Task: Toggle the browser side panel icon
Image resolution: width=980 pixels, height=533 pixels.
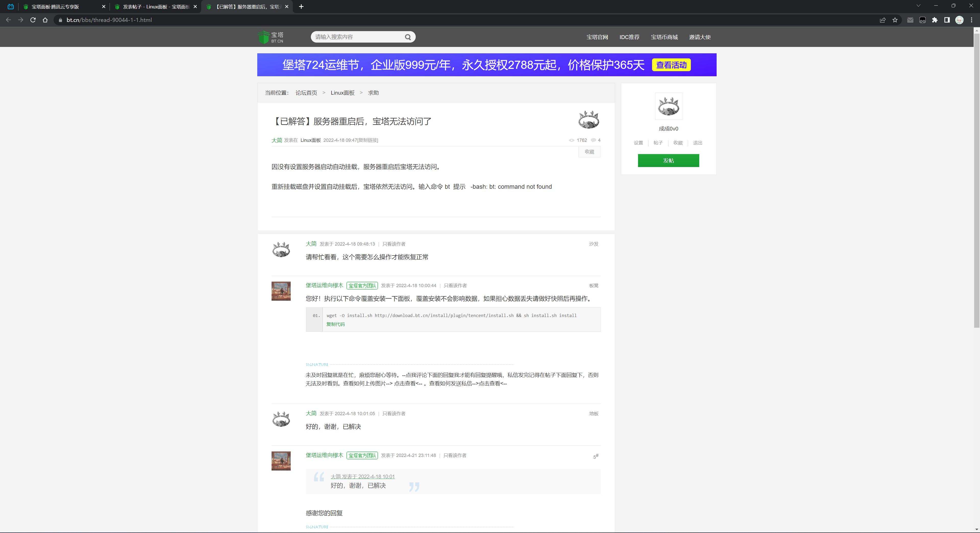Action: pyautogui.click(x=947, y=20)
